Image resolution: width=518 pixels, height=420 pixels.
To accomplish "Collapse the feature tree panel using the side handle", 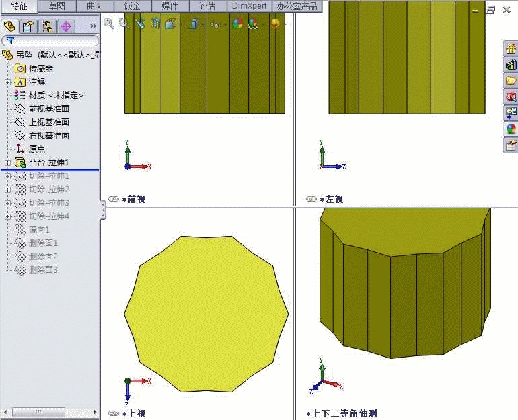I will pyautogui.click(x=103, y=210).
